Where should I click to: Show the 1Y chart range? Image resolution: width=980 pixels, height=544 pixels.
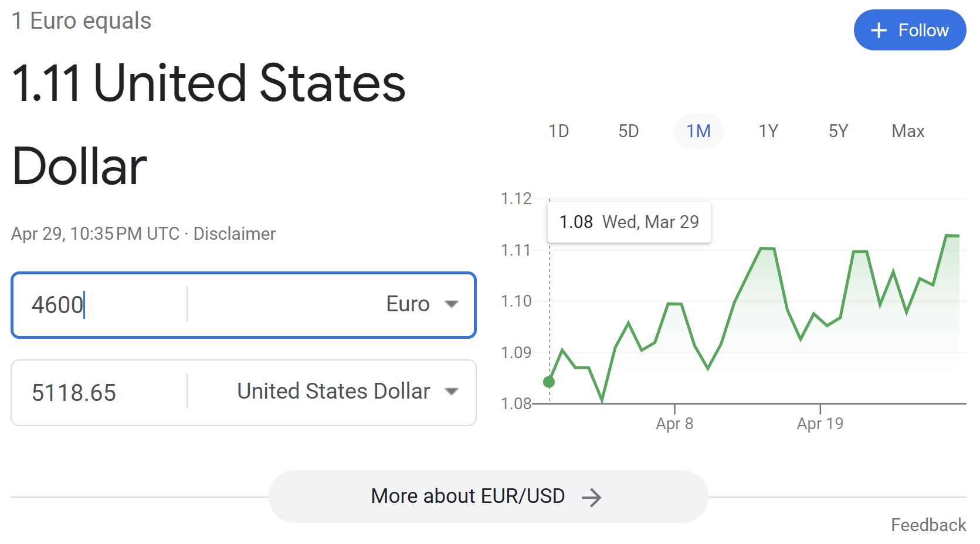pyautogui.click(x=768, y=131)
